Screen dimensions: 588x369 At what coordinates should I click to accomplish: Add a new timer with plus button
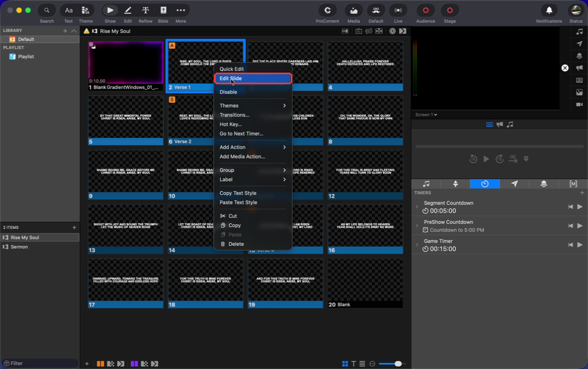coord(582,192)
